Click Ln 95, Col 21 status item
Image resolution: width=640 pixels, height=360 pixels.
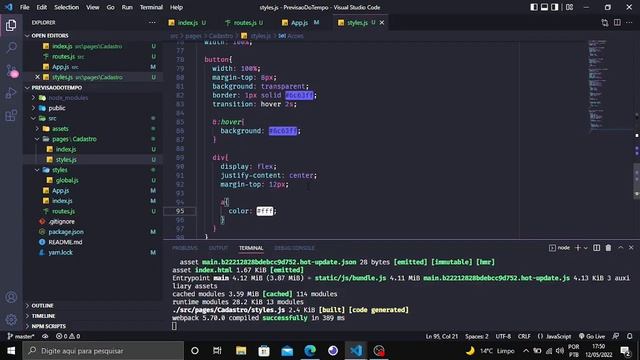tap(441, 336)
